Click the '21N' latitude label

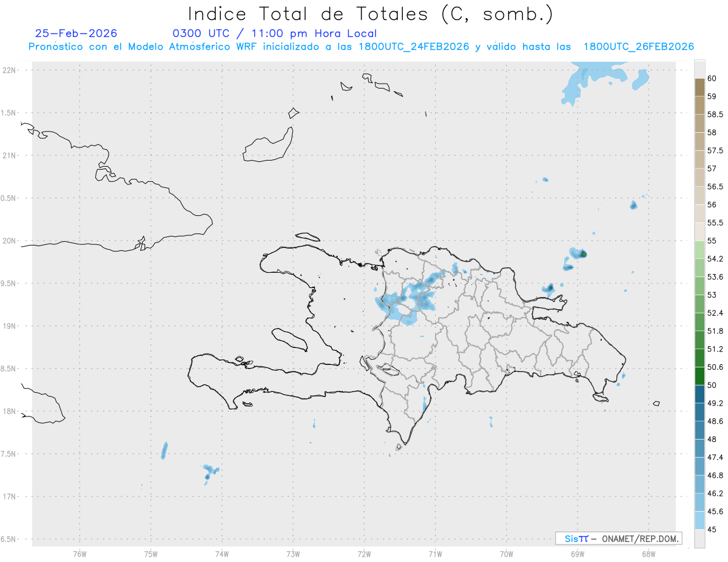(10, 156)
